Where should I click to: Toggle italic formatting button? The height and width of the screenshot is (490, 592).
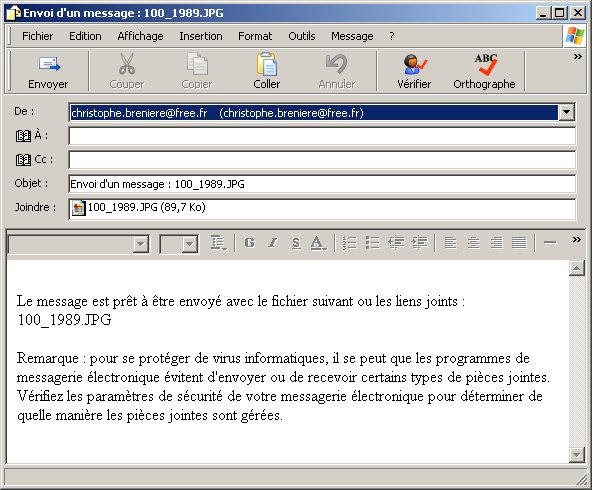(273, 243)
